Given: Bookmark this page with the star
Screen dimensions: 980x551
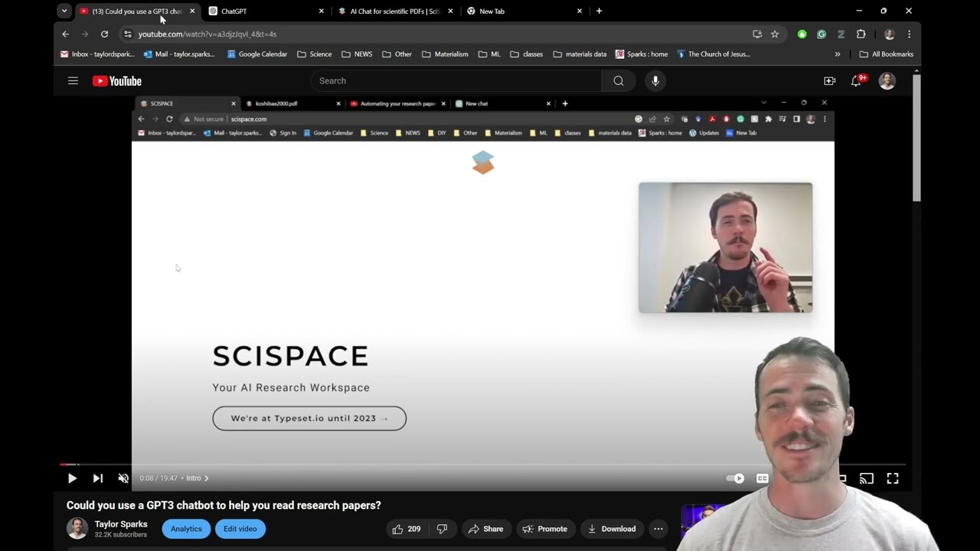Looking at the screenshot, I should click(x=775, y=34).
